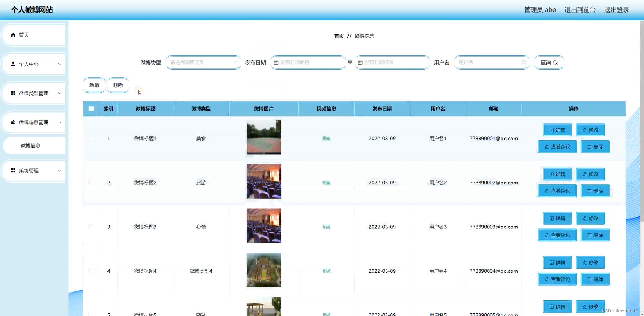The width and height of the screenshot is (644, 316).
Task: Check the checkbox for row 1
Action: pyautogui.click(x=90, y=139)
